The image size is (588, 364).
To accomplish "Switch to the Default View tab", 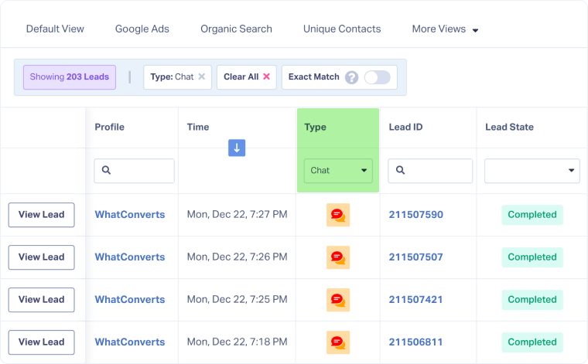I will click(55, 29).
